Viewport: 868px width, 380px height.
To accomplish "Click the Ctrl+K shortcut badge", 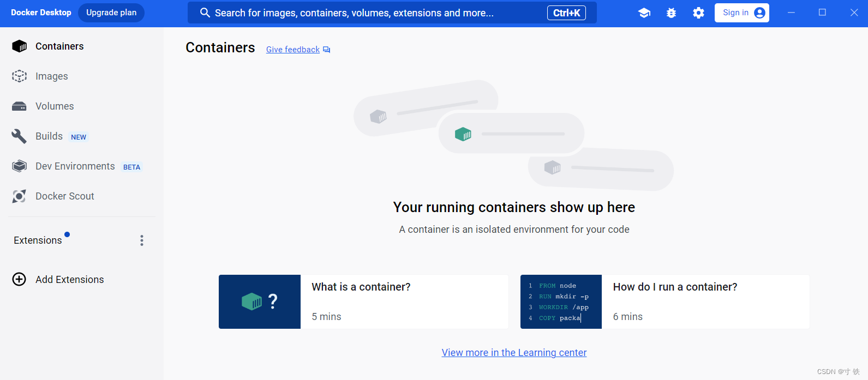I will [566, 13].
